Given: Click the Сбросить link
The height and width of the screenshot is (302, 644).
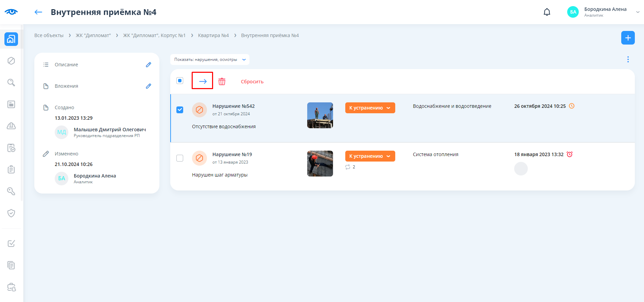Looking at the screenshot, I should click(x=252, y=82).
